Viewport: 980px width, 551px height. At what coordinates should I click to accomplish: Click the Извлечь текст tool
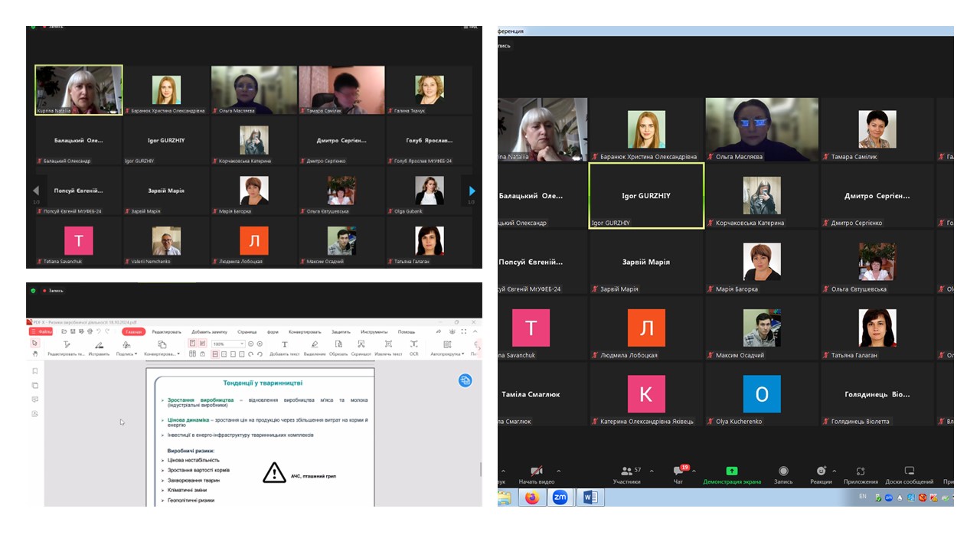click(x=388, y=348)
